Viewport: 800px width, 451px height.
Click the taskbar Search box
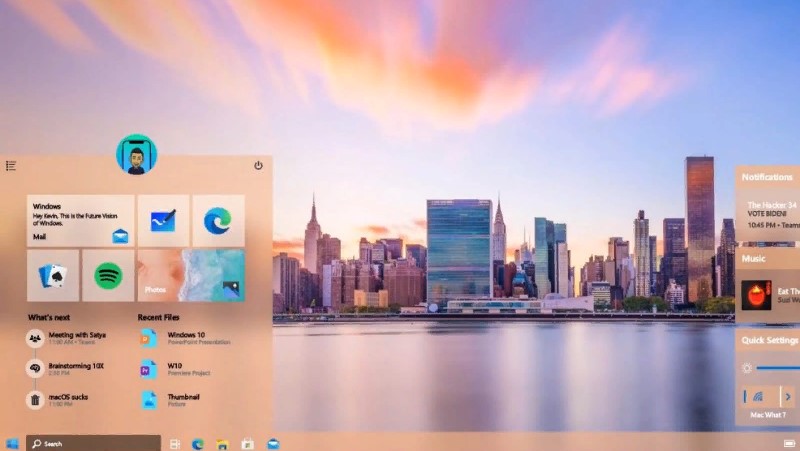click(x=93, y=443)
